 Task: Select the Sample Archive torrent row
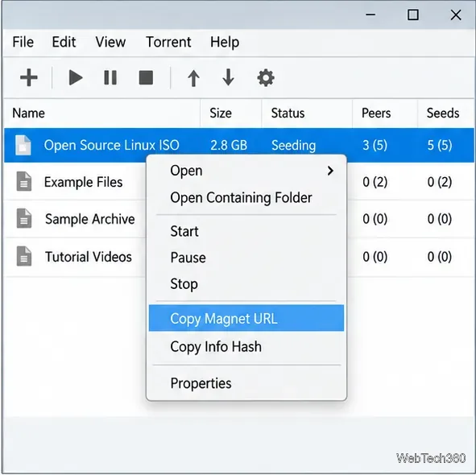click(x=239, y=219)
